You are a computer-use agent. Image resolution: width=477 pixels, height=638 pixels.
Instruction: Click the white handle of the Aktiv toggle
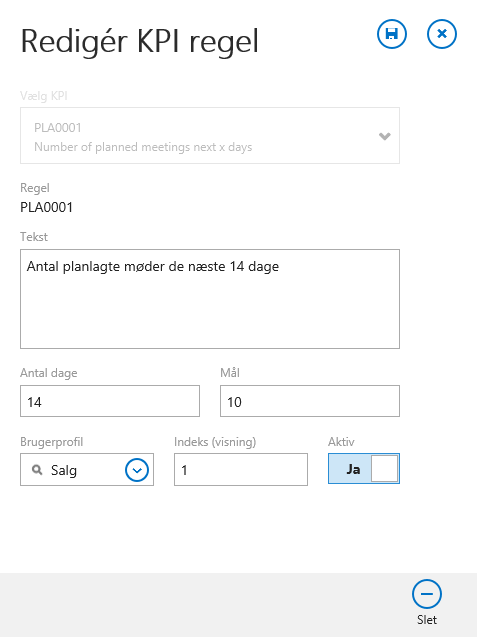point(385,469)
